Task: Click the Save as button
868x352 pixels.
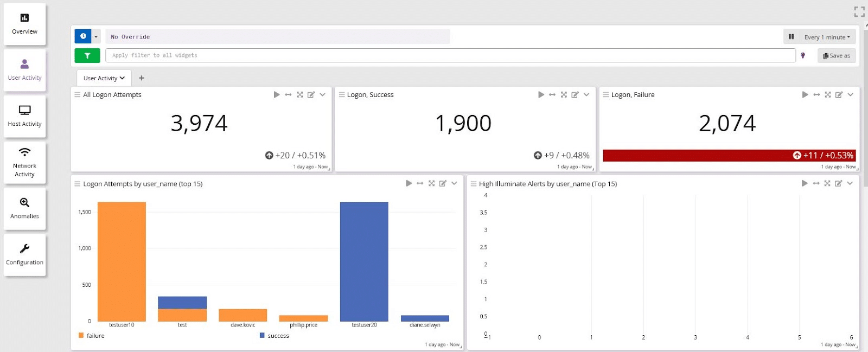Action: (836, 55)
